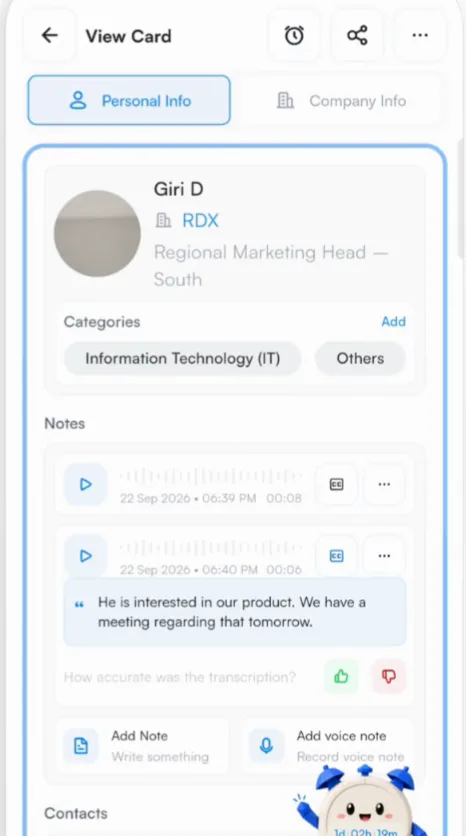Click the alarm clock mascot timer
Viewport: 466px width, 836px height.
pos(363,802)
